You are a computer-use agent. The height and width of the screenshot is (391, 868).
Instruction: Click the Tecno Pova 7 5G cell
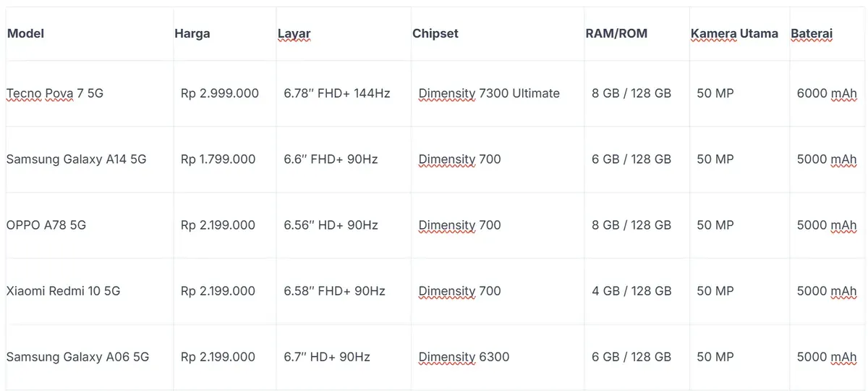55,93
